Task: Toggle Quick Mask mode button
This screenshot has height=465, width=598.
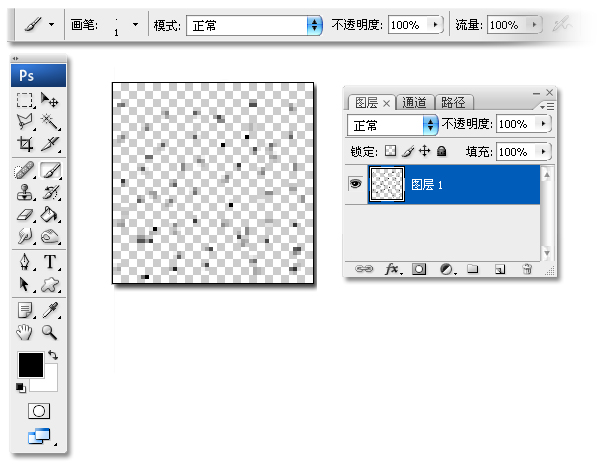Action: pos(39,411)
